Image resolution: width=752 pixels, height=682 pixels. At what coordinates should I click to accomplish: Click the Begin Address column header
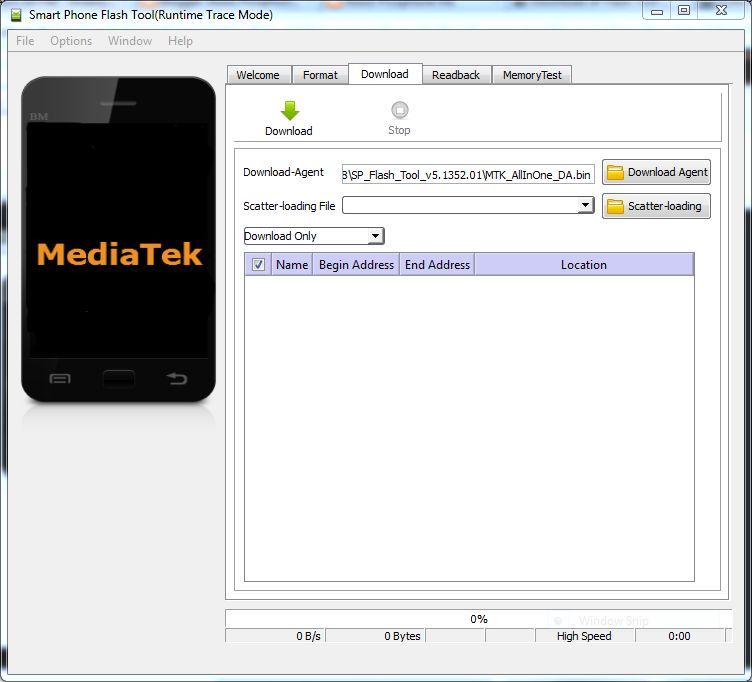click(x=356, y=265)
